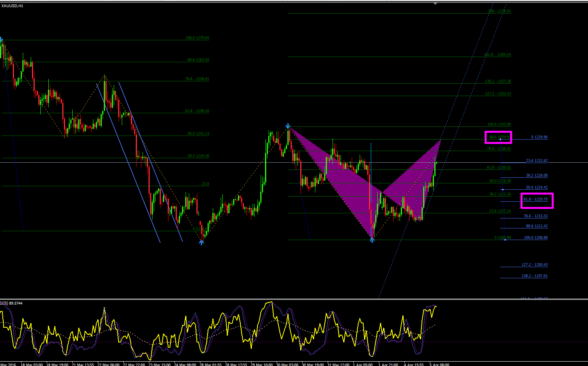The image size is (588, 366).
Task: Select the blue 23.6 1232.62 level label
Action: pyautogui.click(x=537, y=161)
